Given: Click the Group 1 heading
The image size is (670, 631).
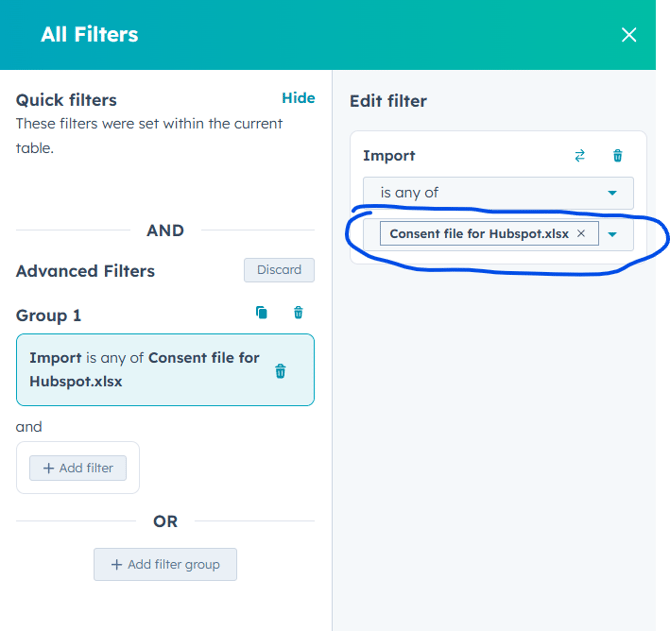Looking at the screenshot, I should (x=49, y=315).
